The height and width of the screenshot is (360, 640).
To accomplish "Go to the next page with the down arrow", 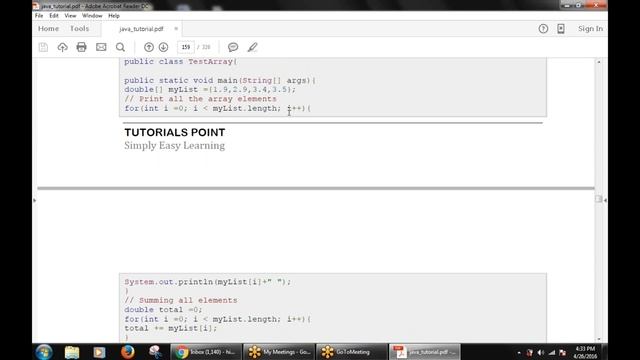I will (x=164, y=47).
